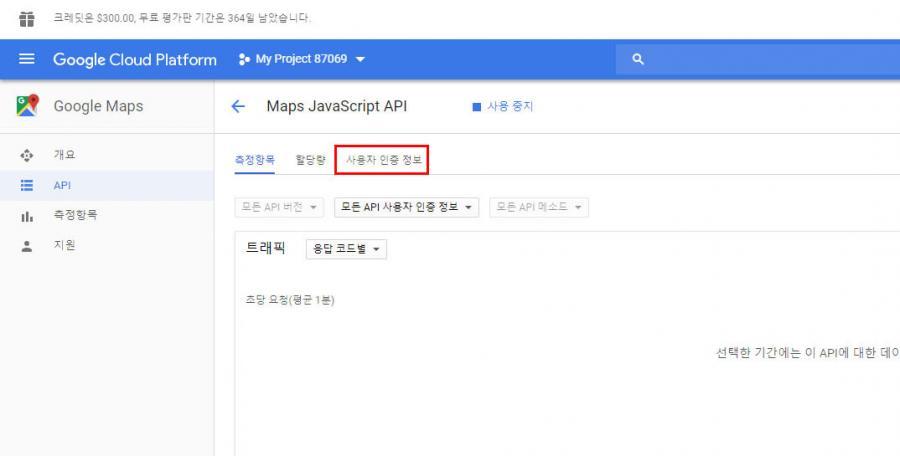Click the back arrow beside Maps JavaScript API
The image size is (900, 456).
tap(238, 107)
